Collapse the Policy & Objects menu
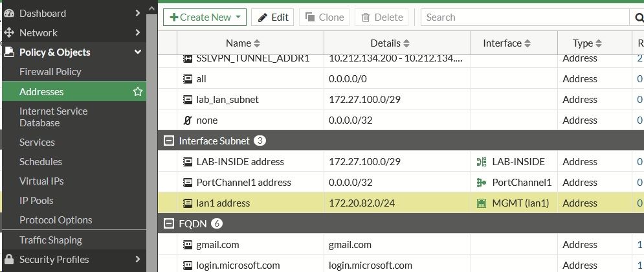The height and width of the screenshot is (272, 644). coord(137,52)
